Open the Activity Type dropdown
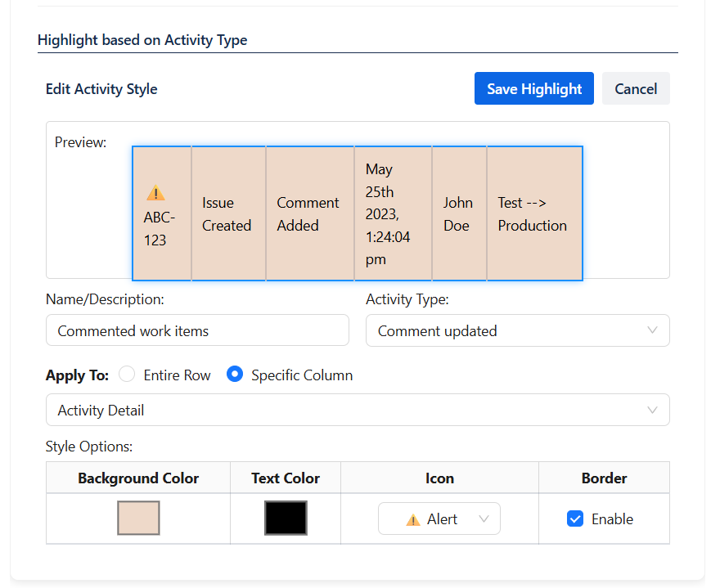This screenshot has height=588, width=711. (x=517, y=330)
